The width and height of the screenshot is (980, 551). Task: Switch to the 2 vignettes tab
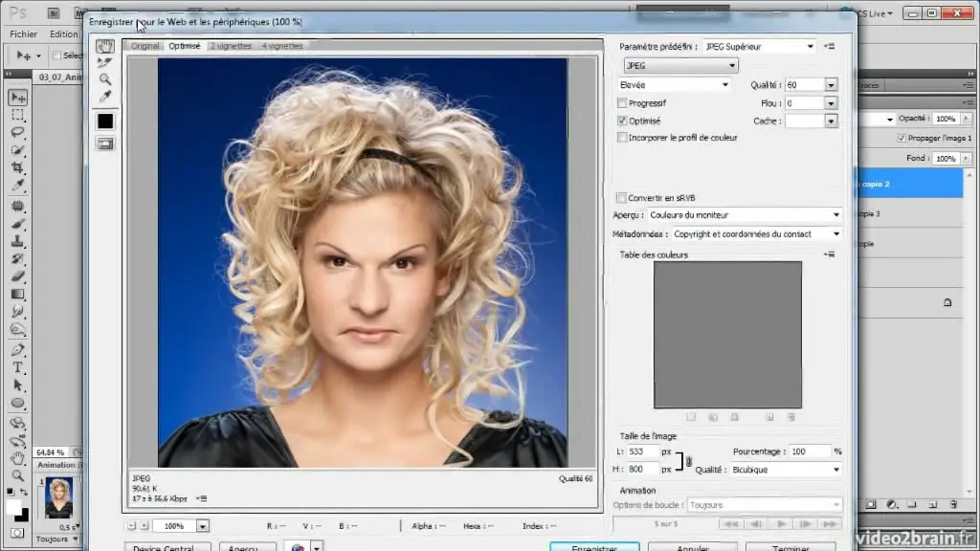click(231, 46)
